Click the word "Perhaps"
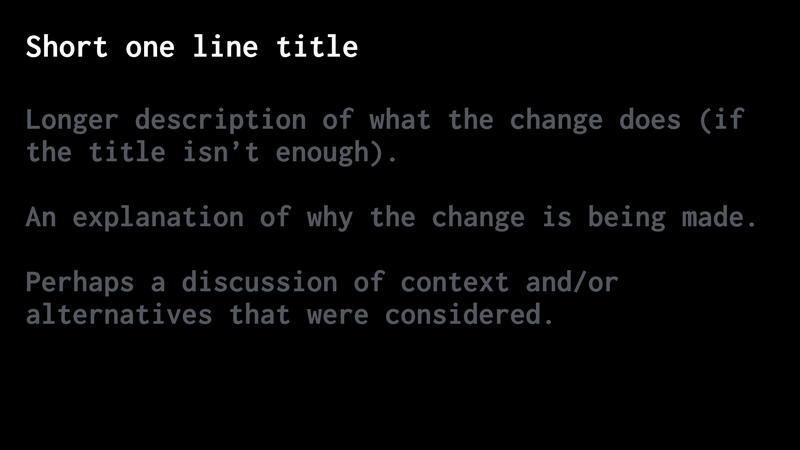This screenshot has height=450, width=800. [80, 283]
